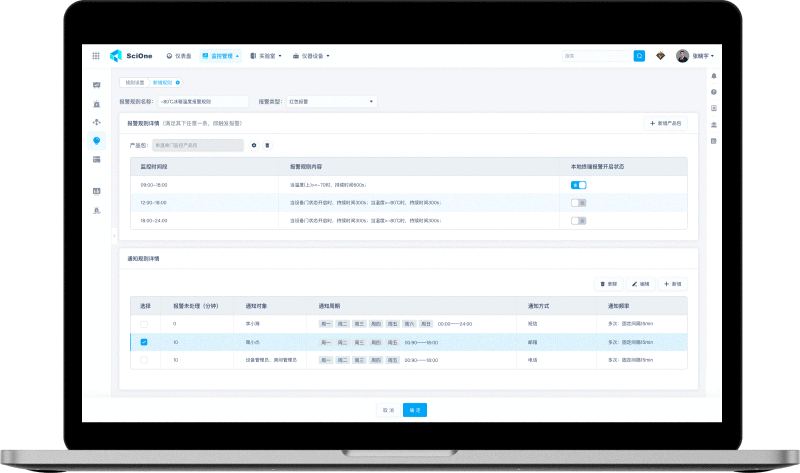
Task: Delete the product package with trash icon
Action: point(267,145)
